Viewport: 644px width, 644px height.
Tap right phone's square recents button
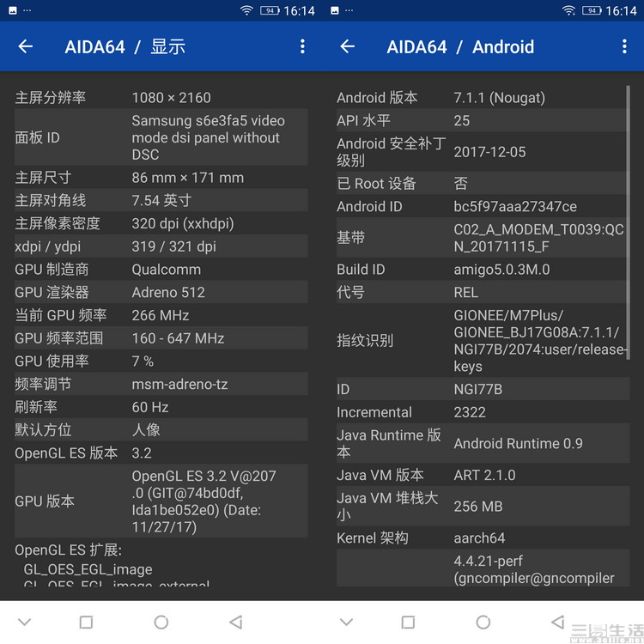(x=408, y=623)
